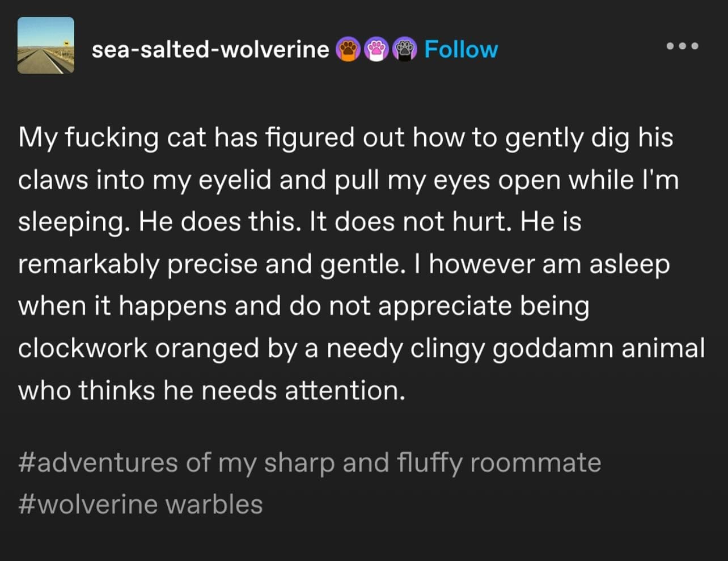The image size is (728, 561).
Task: Click the pink paw badge
Action: [x=376, y=50]
